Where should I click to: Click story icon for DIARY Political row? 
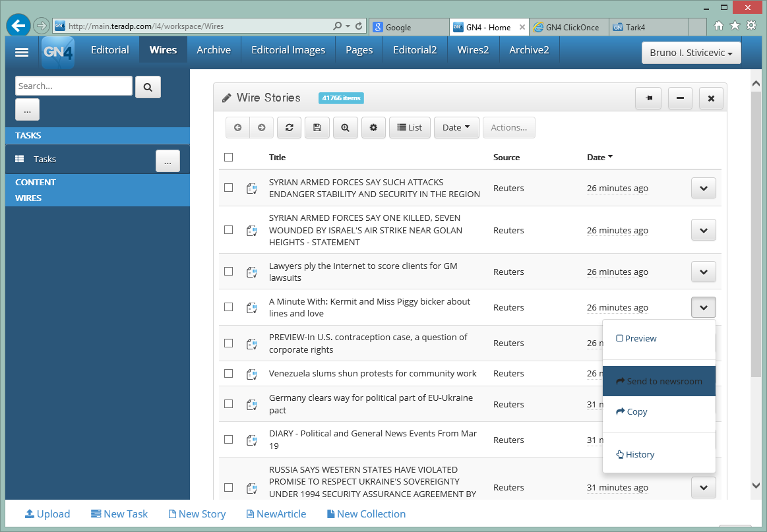[252, 440]
